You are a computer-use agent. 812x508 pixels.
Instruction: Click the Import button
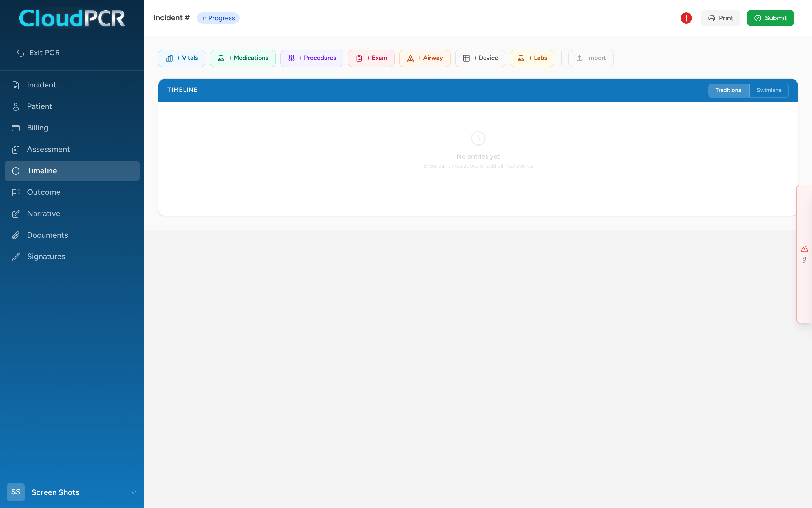pyautogui.click(x=591, y=58)
